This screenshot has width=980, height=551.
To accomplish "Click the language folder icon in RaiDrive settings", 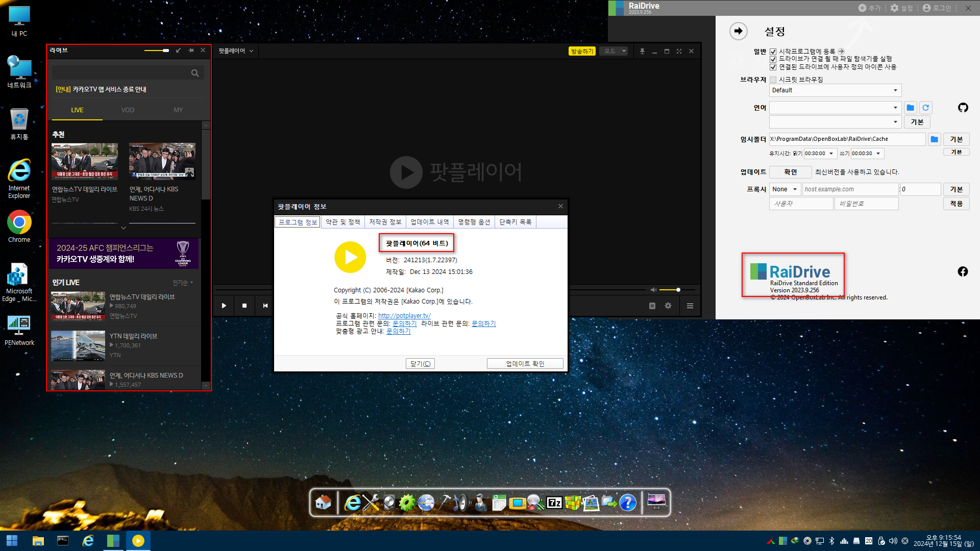I will (x=910, y=108).
